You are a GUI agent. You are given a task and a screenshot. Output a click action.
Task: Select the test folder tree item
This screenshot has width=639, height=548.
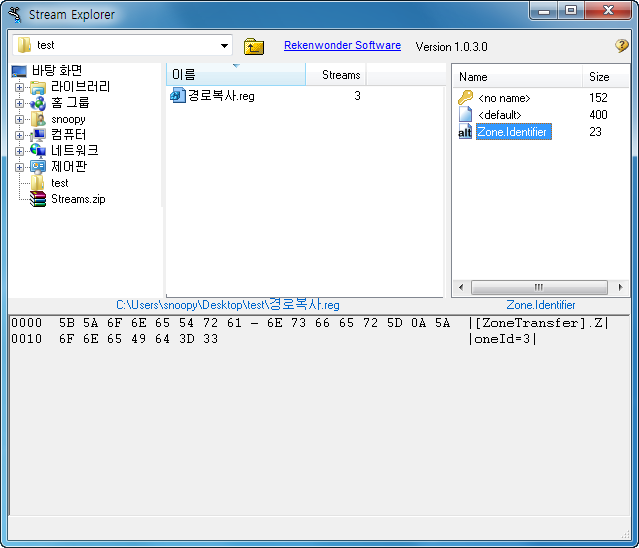59,183
